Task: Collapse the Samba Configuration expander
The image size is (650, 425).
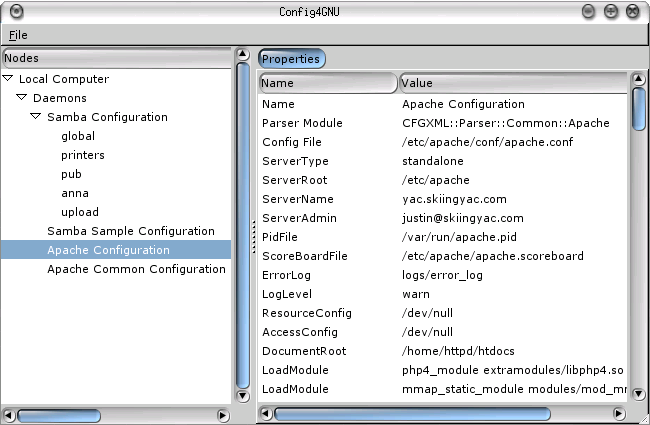Action: pyautogui.click(x=37, y=117)
